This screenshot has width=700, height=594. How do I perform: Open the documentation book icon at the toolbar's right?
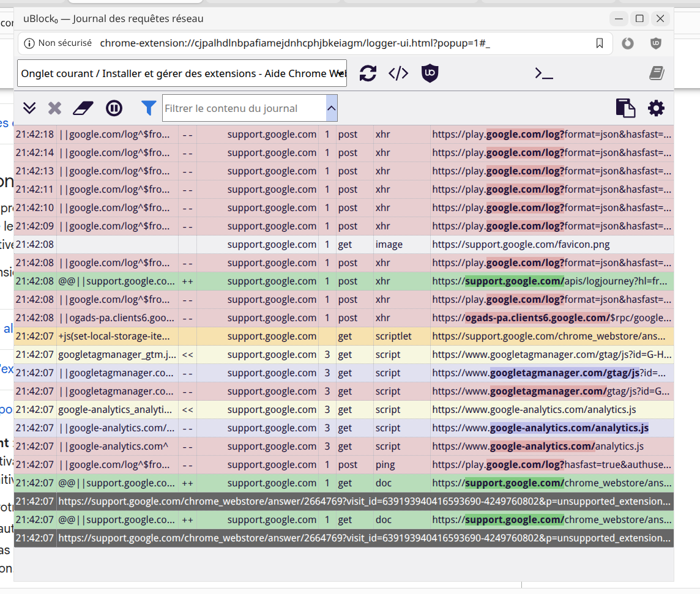[657, 73]
